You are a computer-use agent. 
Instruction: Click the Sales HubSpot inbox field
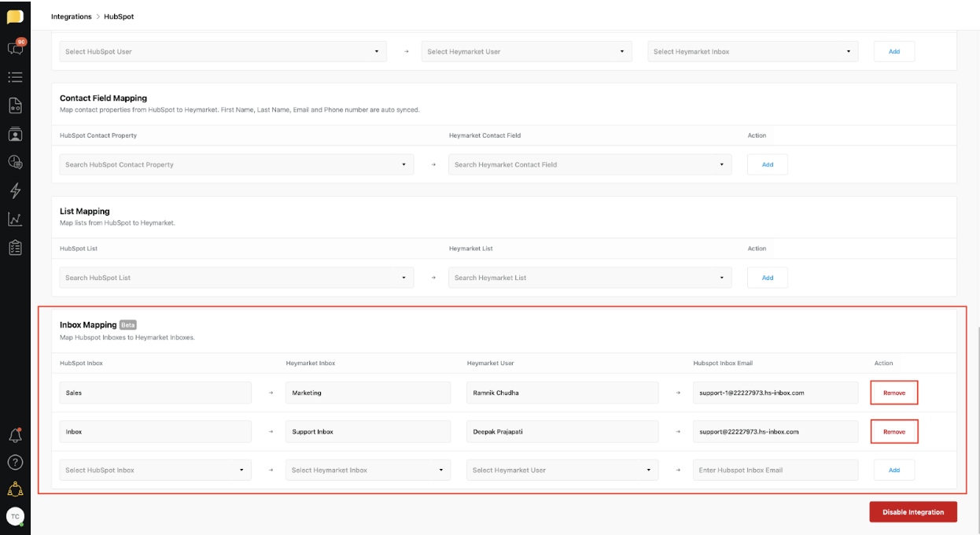coord(156,393)
